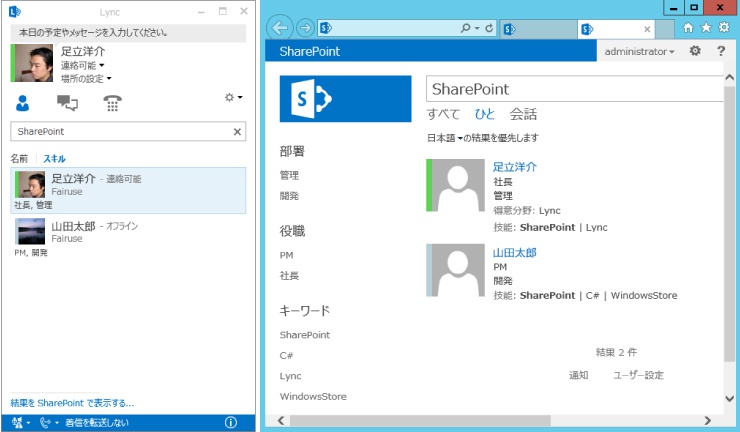
Task: Switch to the スキル search tab in Lync
Action: (x=54, y=159)
